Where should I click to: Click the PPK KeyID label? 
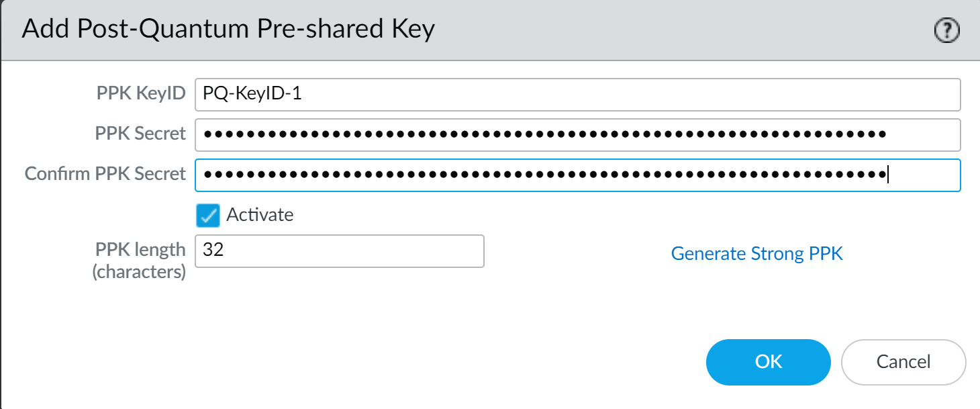(x=140, y=94)
